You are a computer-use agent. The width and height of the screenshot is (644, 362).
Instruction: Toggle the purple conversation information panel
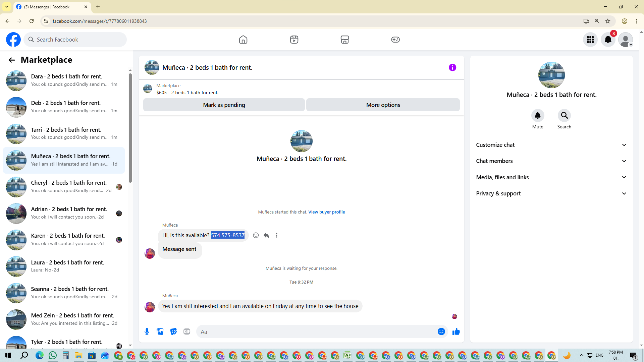coord(452,68)
